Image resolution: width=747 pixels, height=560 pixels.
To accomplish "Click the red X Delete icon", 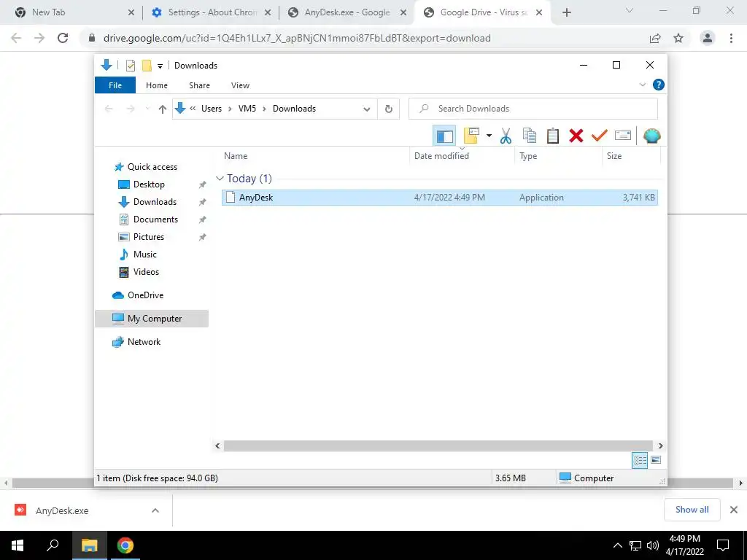I will (576, 136).
